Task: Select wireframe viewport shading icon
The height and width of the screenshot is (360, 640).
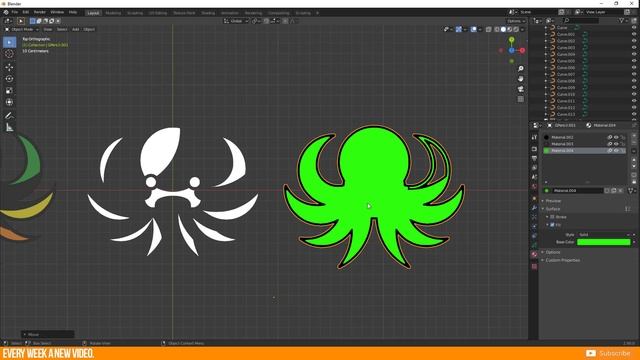Action: point(497,29)
